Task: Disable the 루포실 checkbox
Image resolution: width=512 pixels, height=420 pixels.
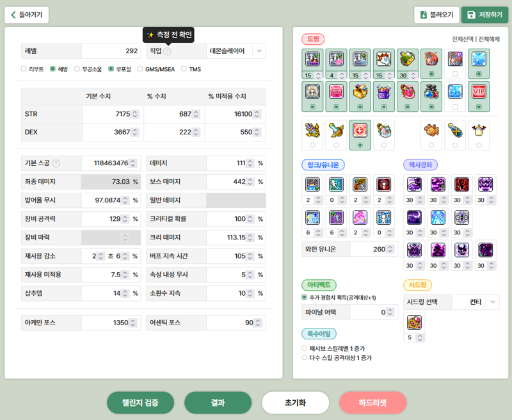Action: 111,69
